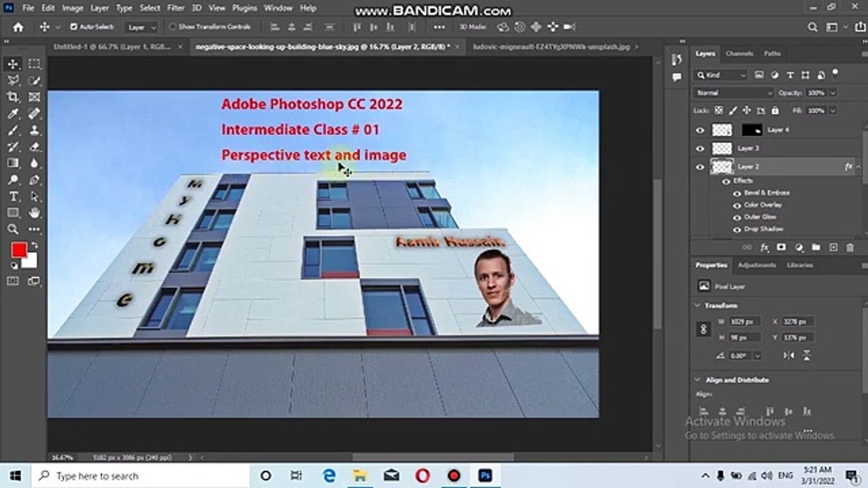Click the white background color swatch
This screenshot has height=488, width=868.
point(31,262)
